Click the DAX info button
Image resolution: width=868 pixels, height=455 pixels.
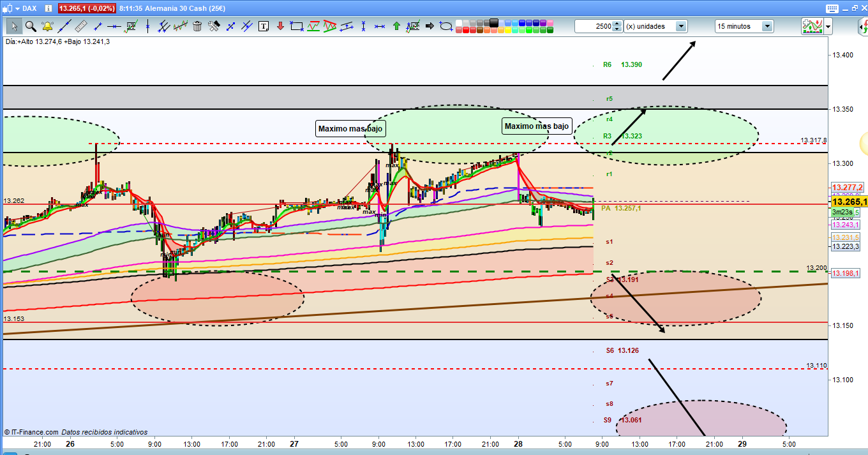(x=49, y=8)
